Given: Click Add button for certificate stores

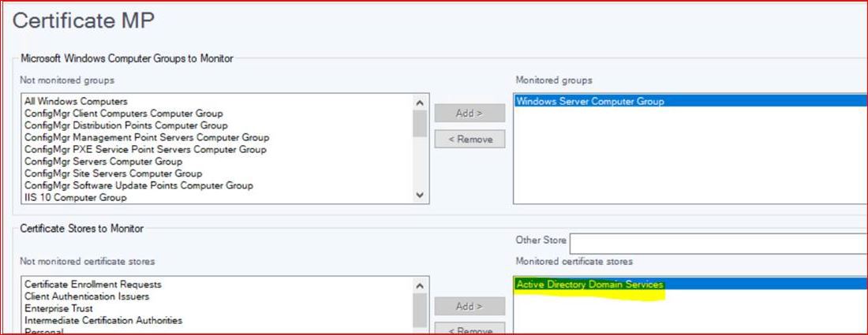Looking at the screenshot, I should click(470, 307).
